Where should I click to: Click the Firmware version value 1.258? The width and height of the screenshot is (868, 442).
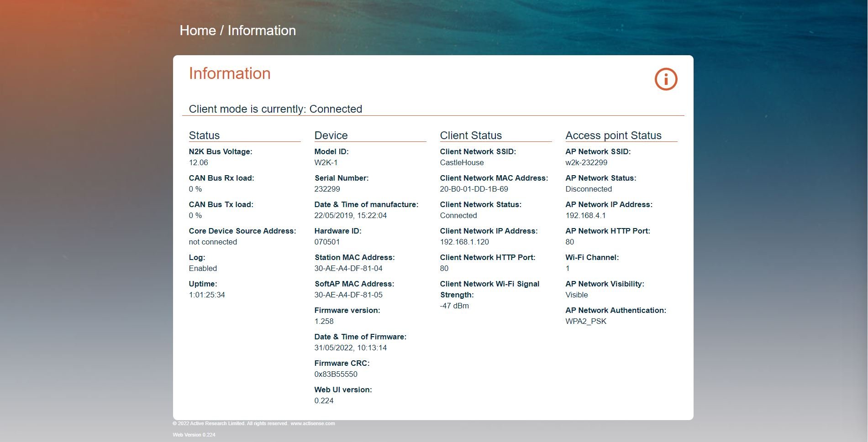(x=324, y=321)
